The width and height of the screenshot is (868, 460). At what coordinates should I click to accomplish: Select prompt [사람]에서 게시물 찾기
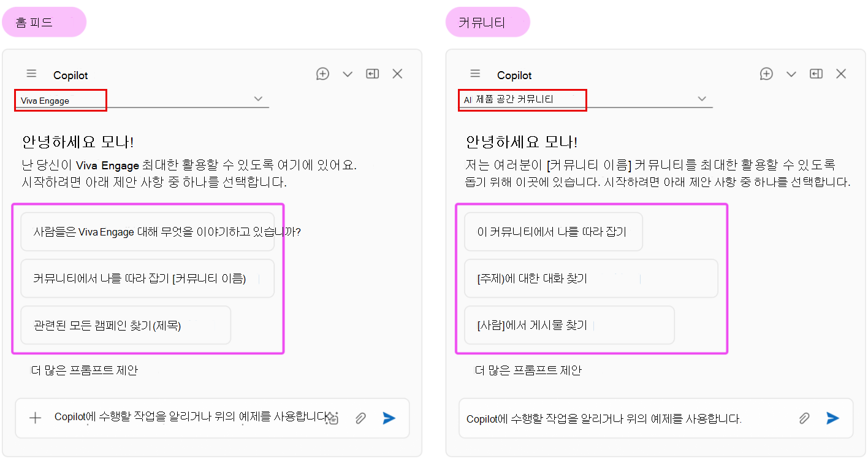coord(569,325)
